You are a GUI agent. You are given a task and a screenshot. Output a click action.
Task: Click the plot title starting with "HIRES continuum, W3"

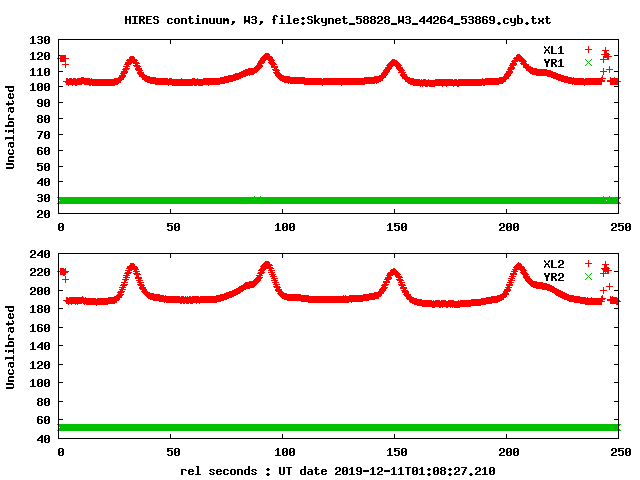click(x=338, y=20)
